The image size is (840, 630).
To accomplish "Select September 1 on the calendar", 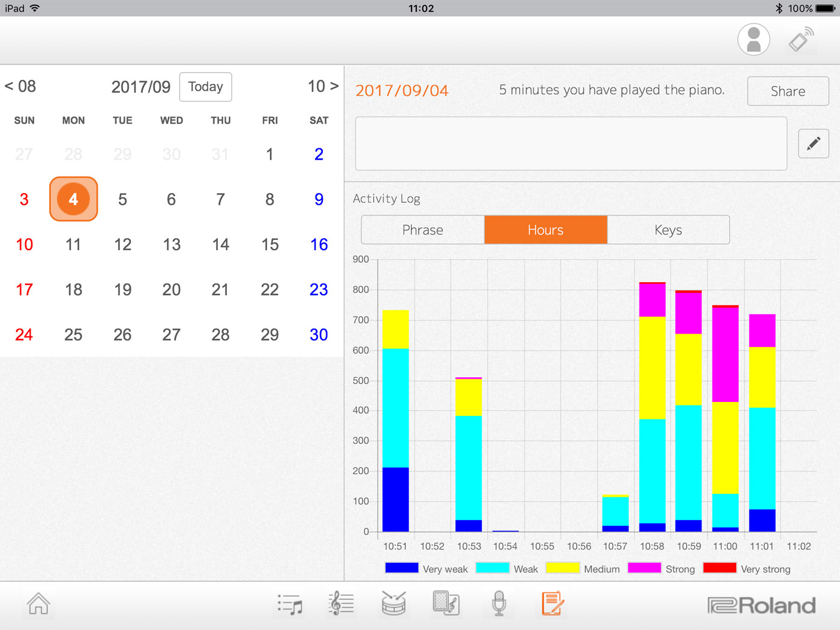I will click(270, 154).
